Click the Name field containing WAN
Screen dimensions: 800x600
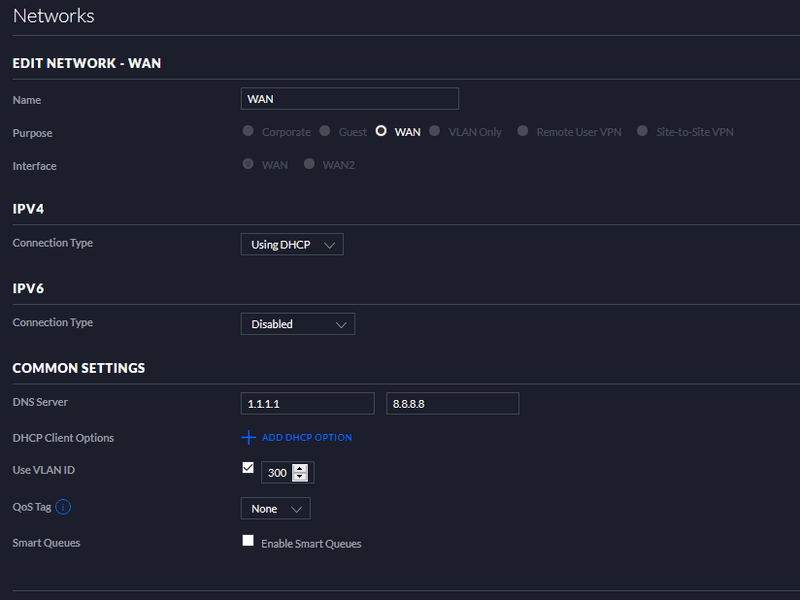[x=349, y=98]
